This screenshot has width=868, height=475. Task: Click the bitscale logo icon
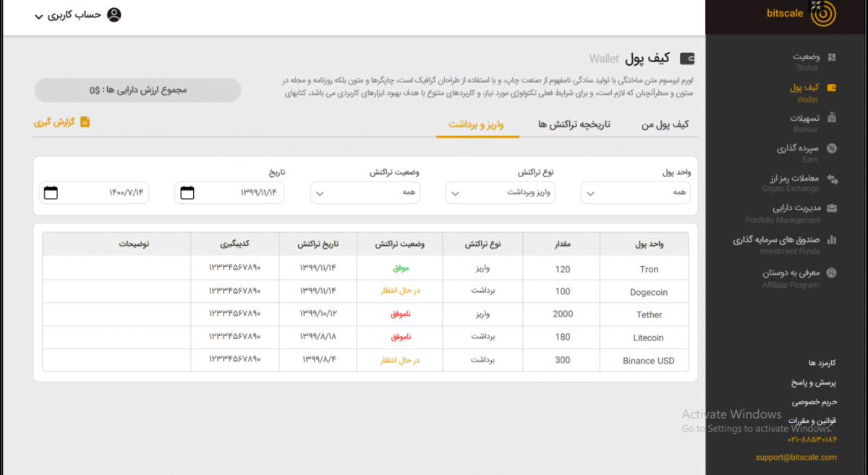822,13
